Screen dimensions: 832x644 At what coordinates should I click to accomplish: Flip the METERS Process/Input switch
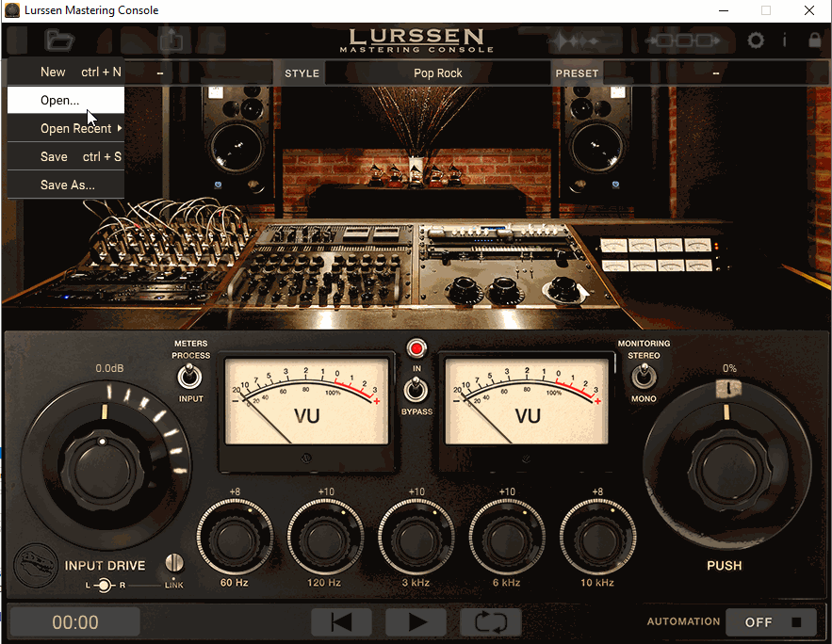pyautogui.click(x=188, y=377)
